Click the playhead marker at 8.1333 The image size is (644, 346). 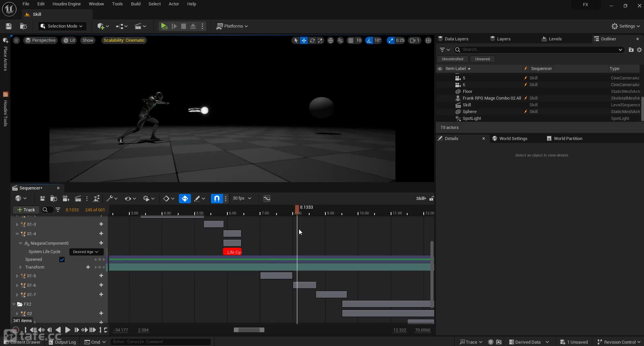pos(297,209)
